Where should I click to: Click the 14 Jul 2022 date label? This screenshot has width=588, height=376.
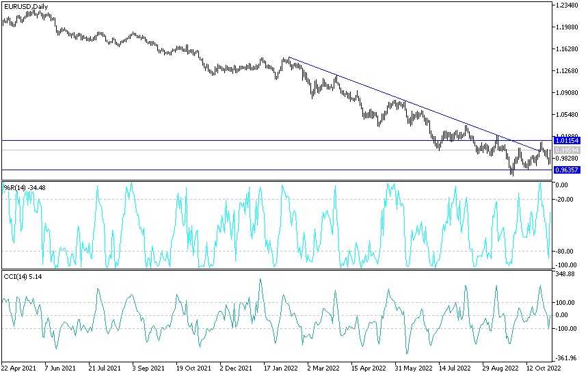[x=455, y=368]
